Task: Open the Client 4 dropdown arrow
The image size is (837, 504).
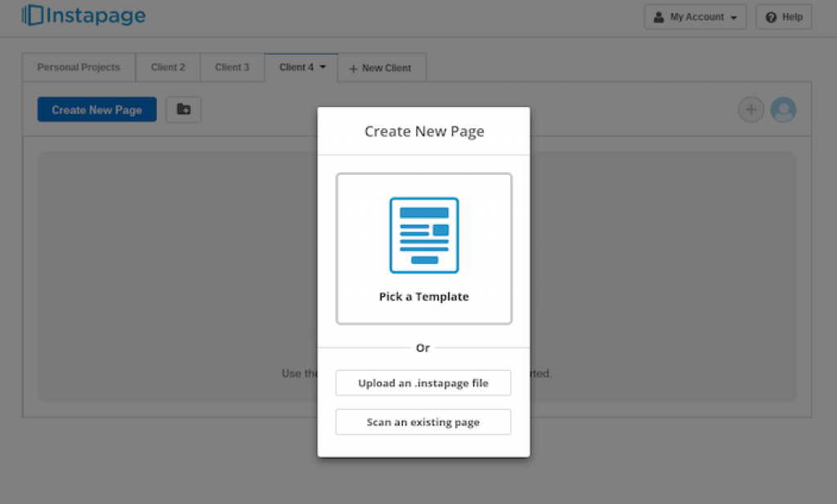Action: (323, 67)
